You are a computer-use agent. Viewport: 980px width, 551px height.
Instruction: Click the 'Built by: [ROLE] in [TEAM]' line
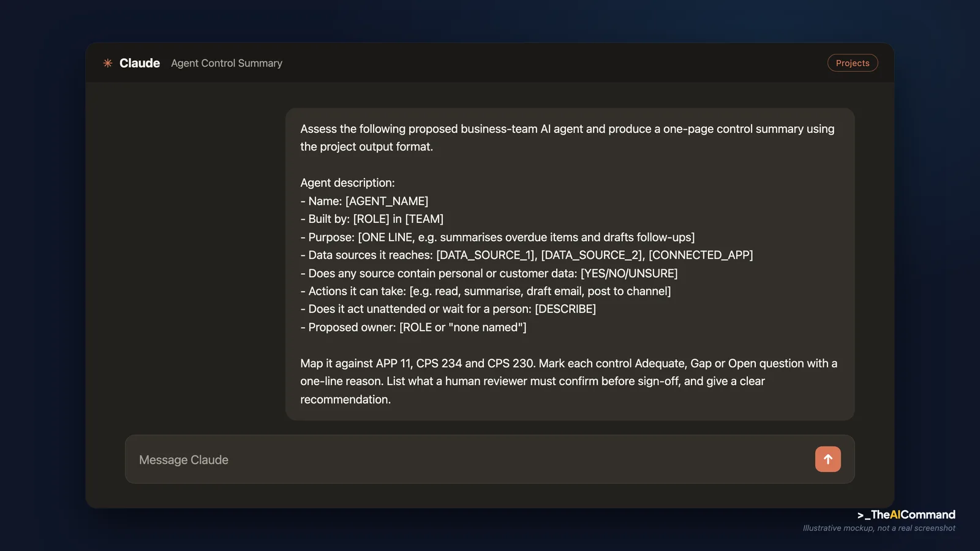(x=372, y=219)
